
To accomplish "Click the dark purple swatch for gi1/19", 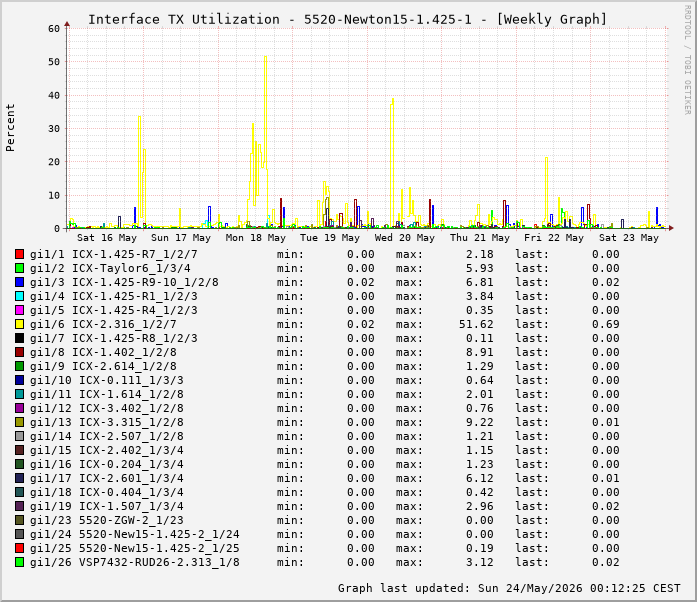I will [19, 506].
